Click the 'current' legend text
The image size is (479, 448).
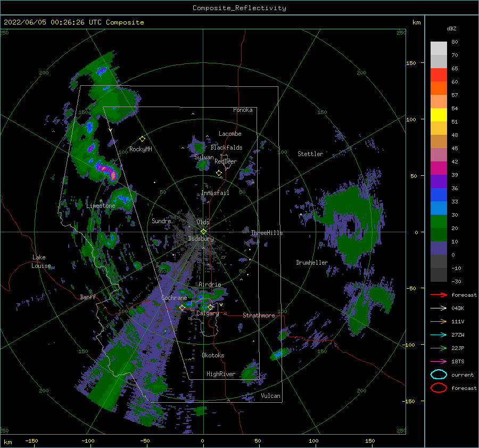coord(463,374)
